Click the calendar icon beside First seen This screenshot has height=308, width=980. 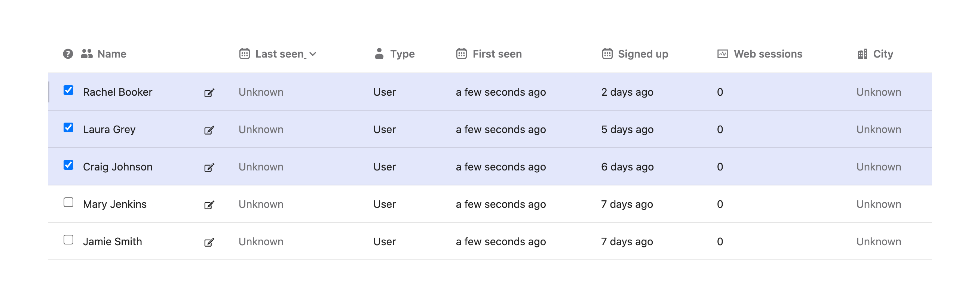[x=462, y=54]
